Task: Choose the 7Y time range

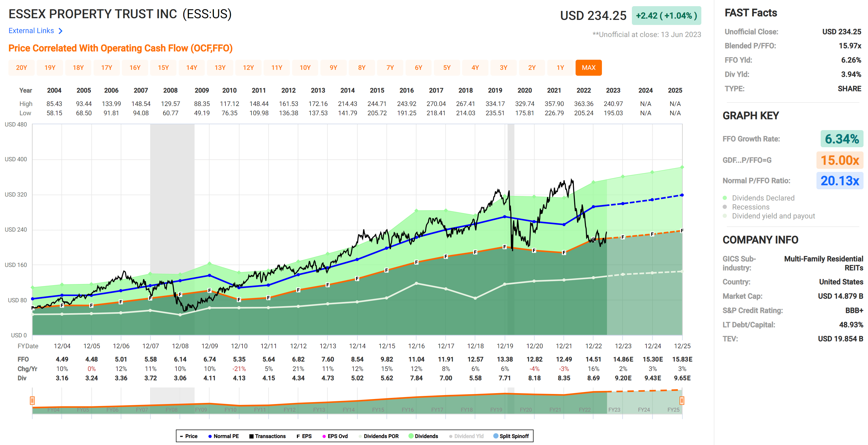Action: point(390,68)
